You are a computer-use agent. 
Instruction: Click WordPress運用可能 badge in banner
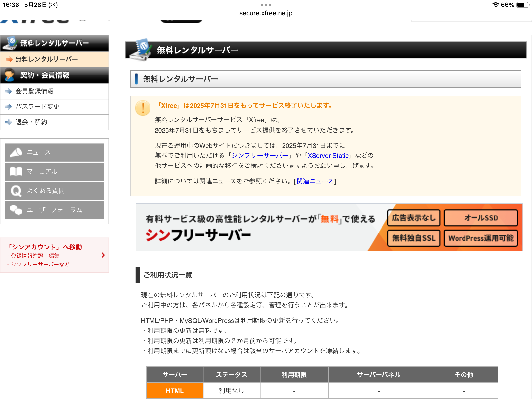[481, 238]
